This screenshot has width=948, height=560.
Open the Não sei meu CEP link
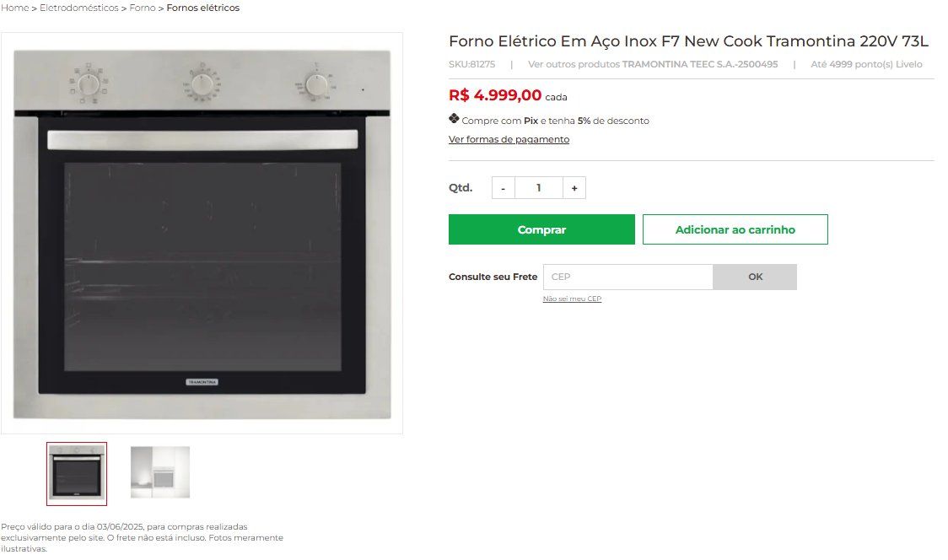coord(572,299)
